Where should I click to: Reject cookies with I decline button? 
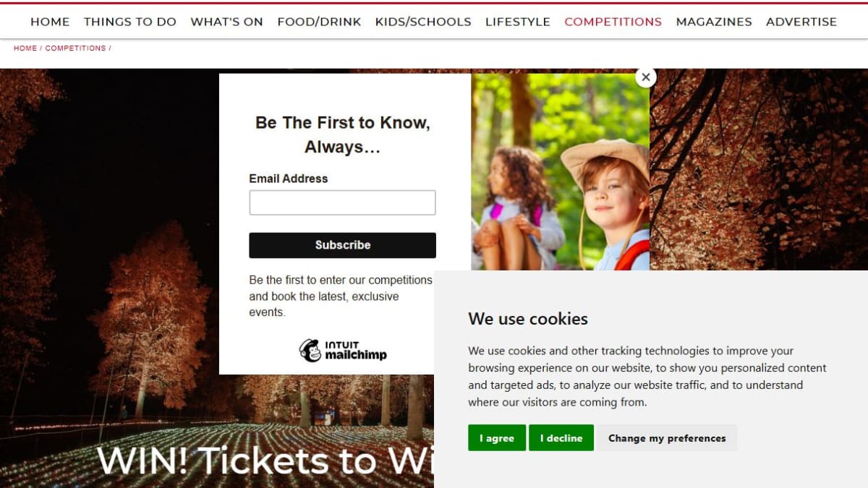561,438
